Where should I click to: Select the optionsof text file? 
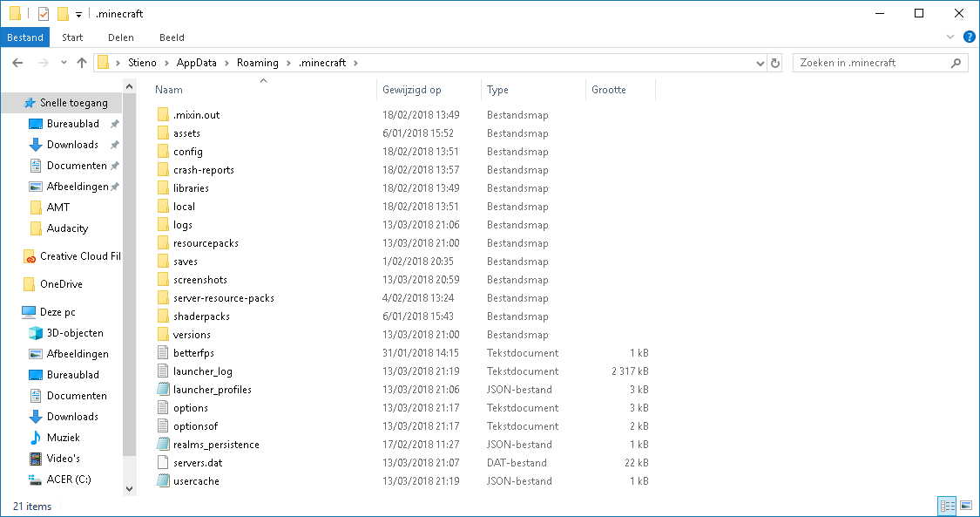click(x=195, y=426)
